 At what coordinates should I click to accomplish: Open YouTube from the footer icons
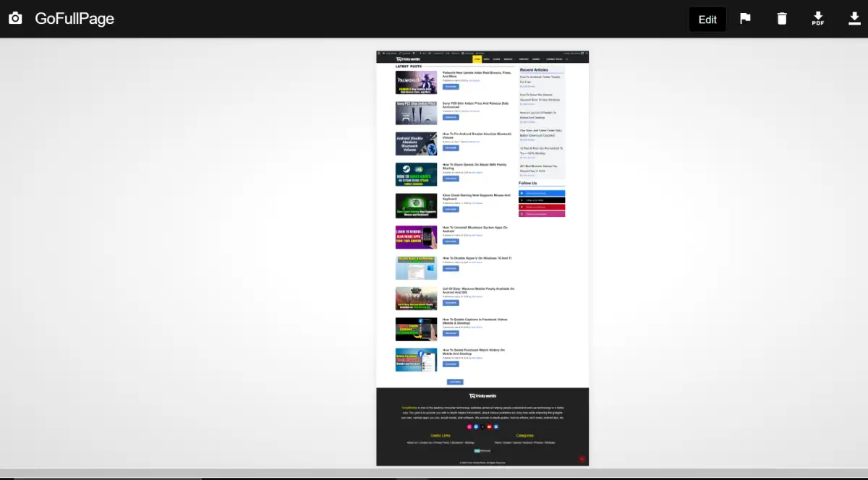coord(489,427)
